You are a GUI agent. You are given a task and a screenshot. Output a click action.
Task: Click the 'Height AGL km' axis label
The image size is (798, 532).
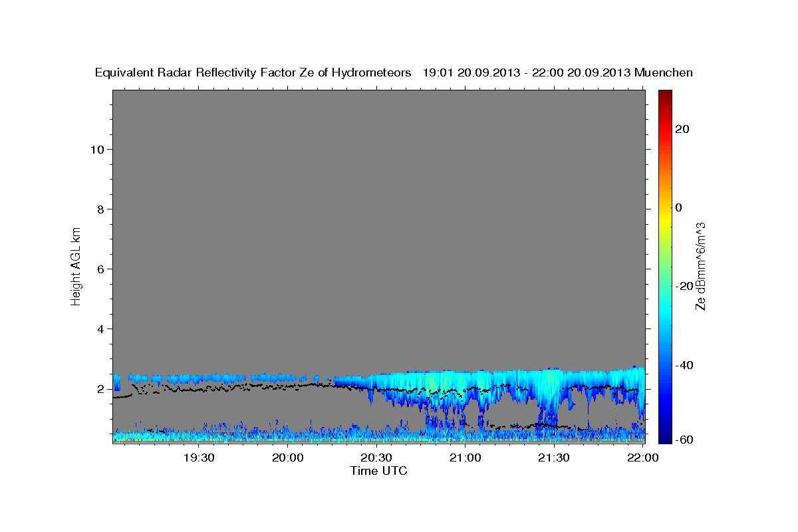point(76,265)
